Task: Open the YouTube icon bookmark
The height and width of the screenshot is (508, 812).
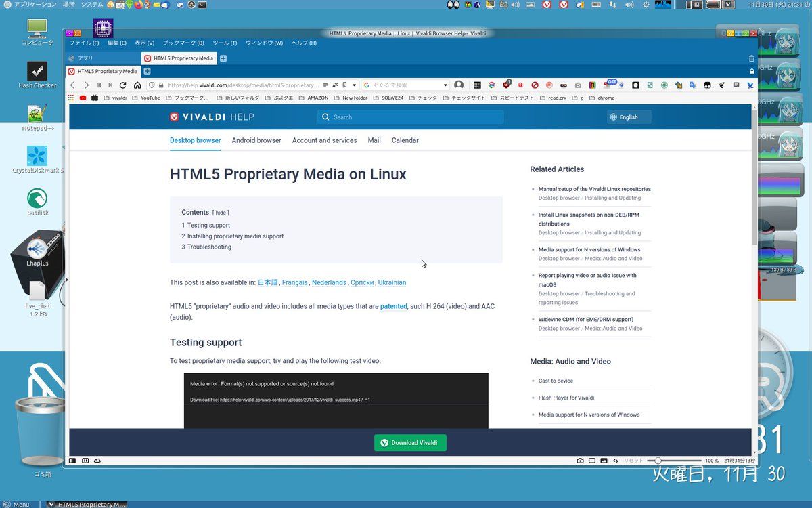Action: point(83,98)
